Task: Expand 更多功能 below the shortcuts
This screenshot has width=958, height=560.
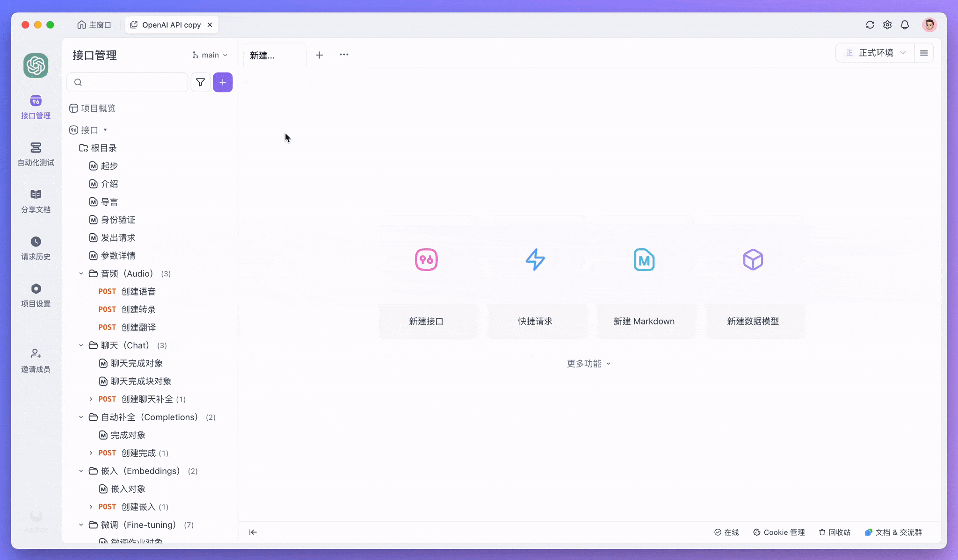Action: (x=588, y=363)
